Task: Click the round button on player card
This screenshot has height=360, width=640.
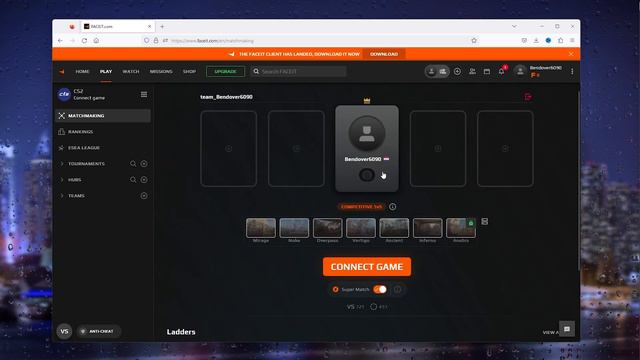Action: click(367, 175)
